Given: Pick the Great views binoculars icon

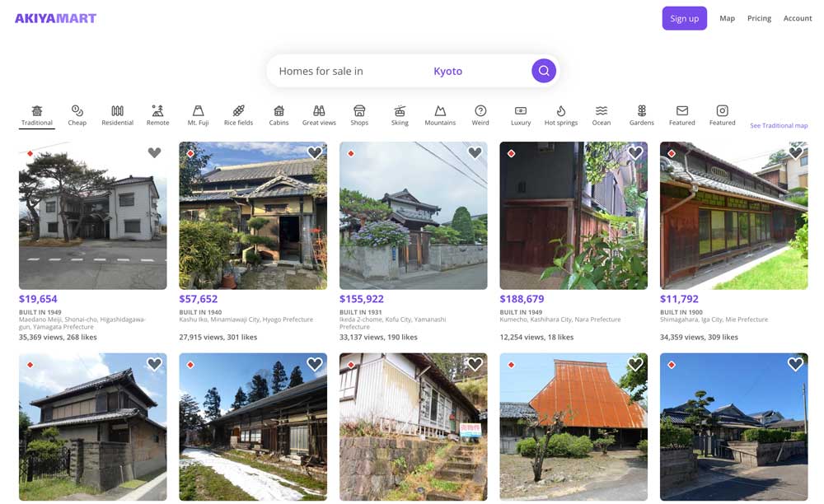Looking at the screenshot, I should (x=319, y=111).
